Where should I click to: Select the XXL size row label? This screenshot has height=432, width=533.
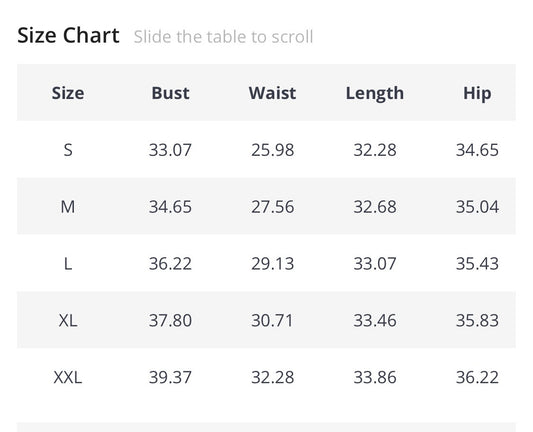(x=68, y=377)
